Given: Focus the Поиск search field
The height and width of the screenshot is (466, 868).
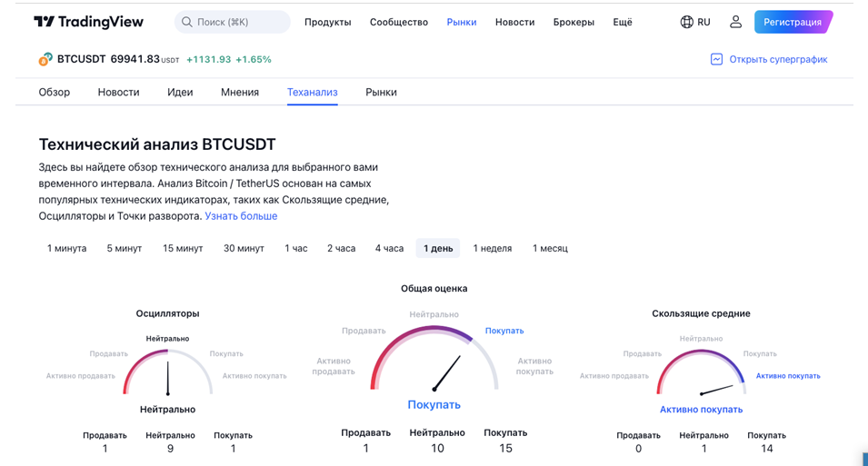Looking at the screenshot, I should tap(233, 22).
